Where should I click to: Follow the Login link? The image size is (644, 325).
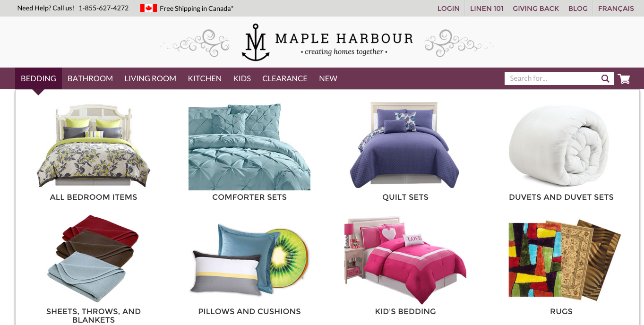click(448, 9)
